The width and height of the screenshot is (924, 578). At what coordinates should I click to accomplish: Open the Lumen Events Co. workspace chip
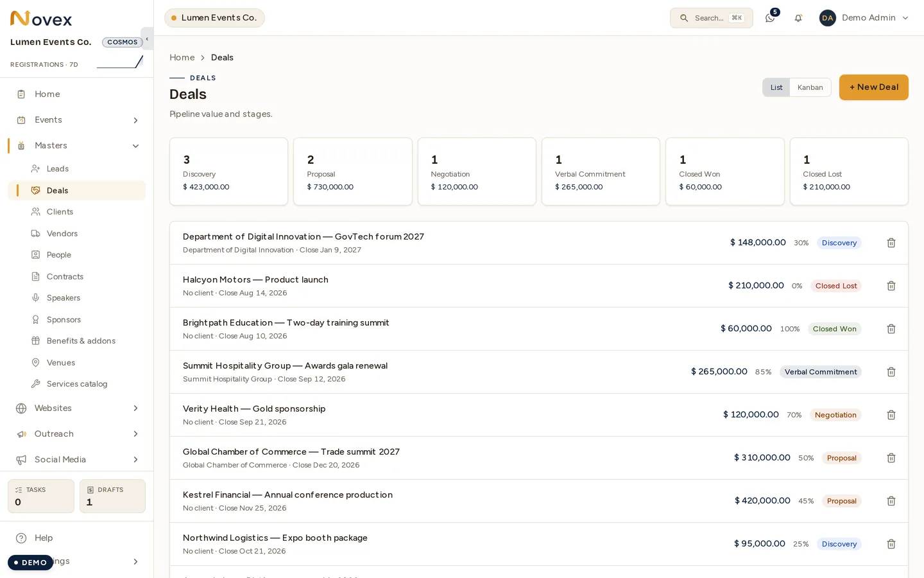[x=214, y=18]
